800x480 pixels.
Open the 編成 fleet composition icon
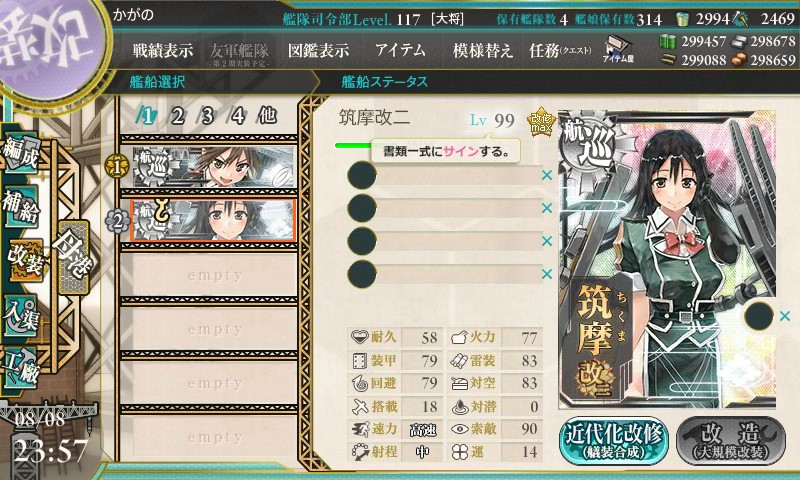pos(21,153)
